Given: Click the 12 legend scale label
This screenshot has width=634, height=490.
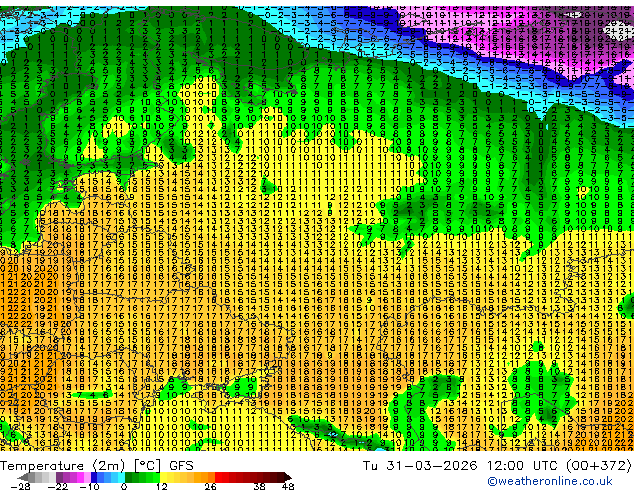Looking at the screenshot, I should pos(162,486).
